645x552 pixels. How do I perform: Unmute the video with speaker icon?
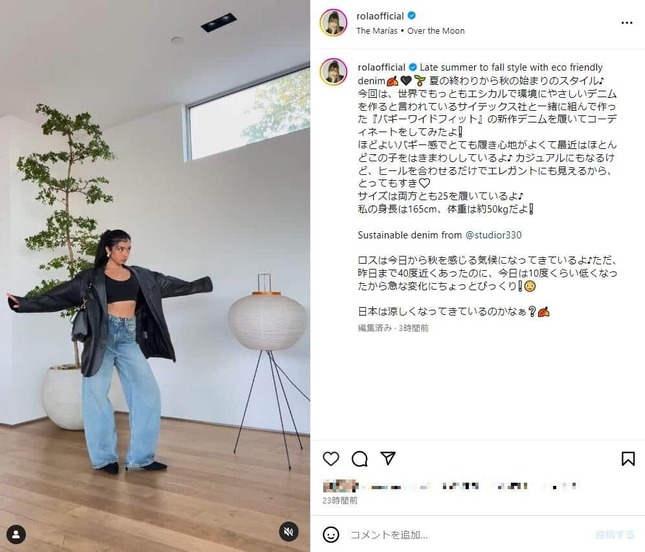point(289,531)
